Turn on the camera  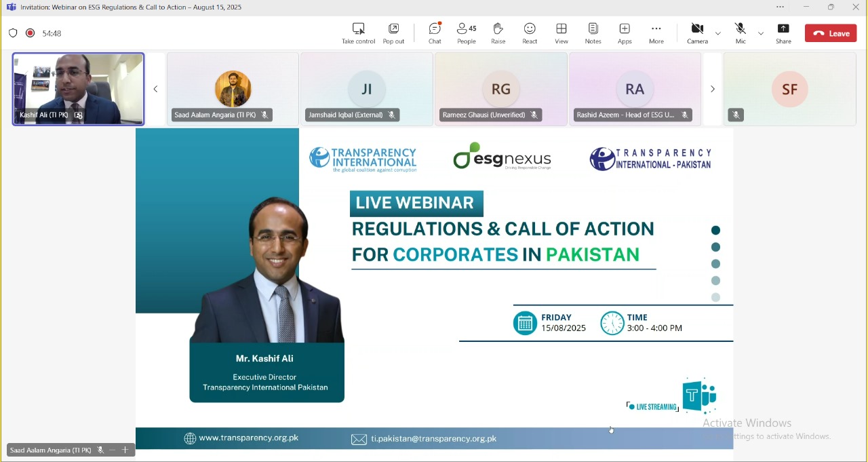coord(697,33)
